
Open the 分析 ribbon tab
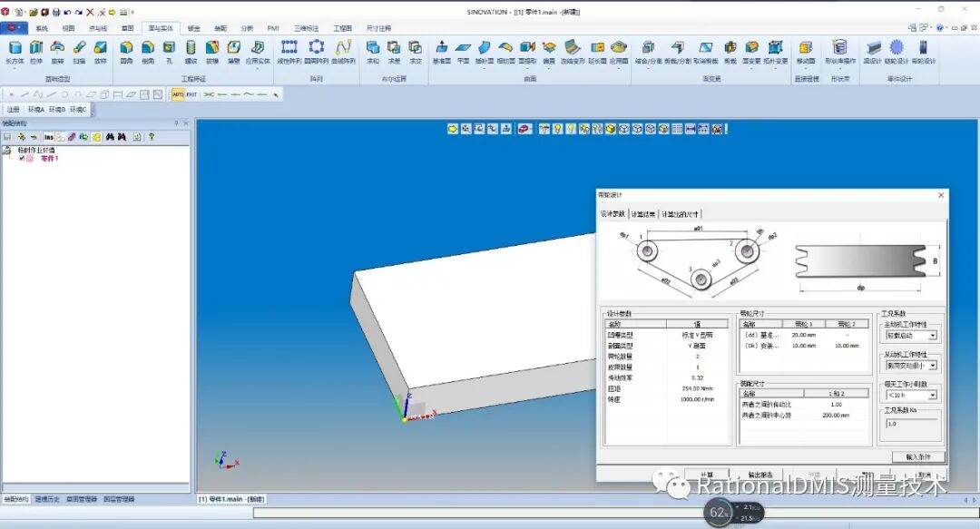247,28
